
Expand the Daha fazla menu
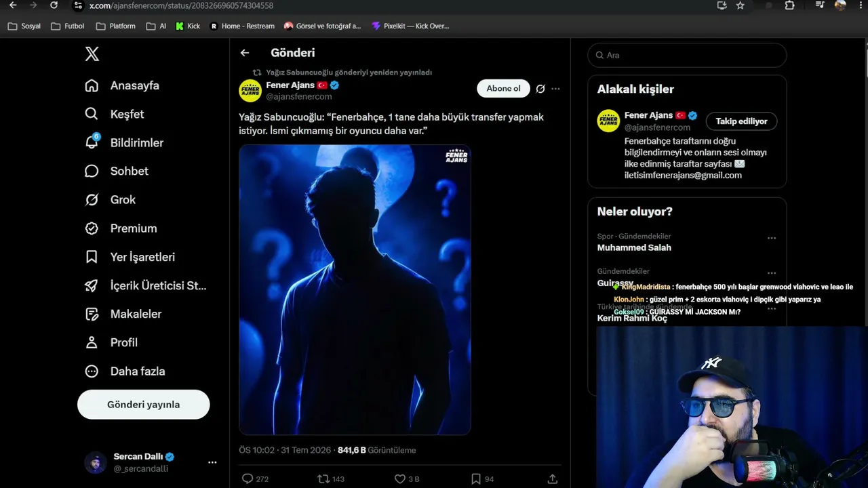pyautogui.click(x=125, y=371)
